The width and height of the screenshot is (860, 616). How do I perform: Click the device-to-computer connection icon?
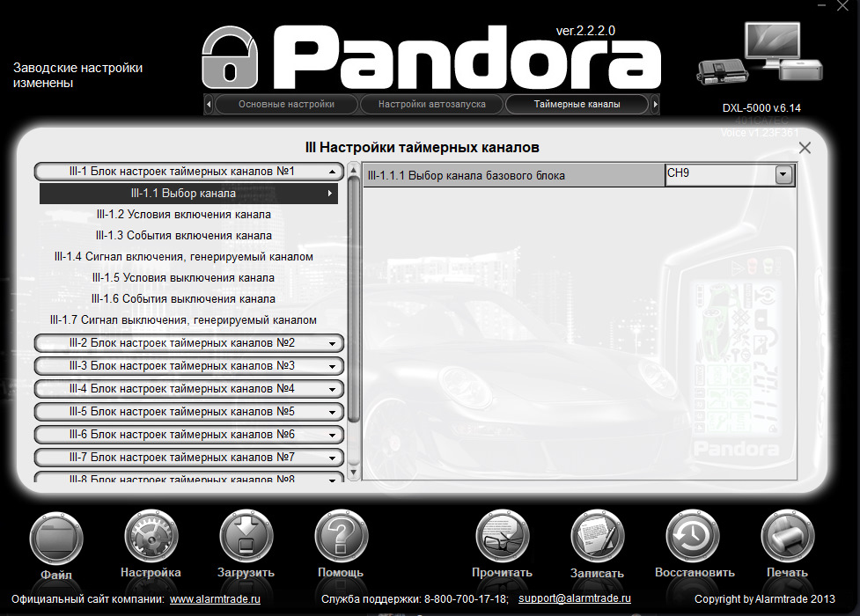pyautogui.click(x=761, y=53)
